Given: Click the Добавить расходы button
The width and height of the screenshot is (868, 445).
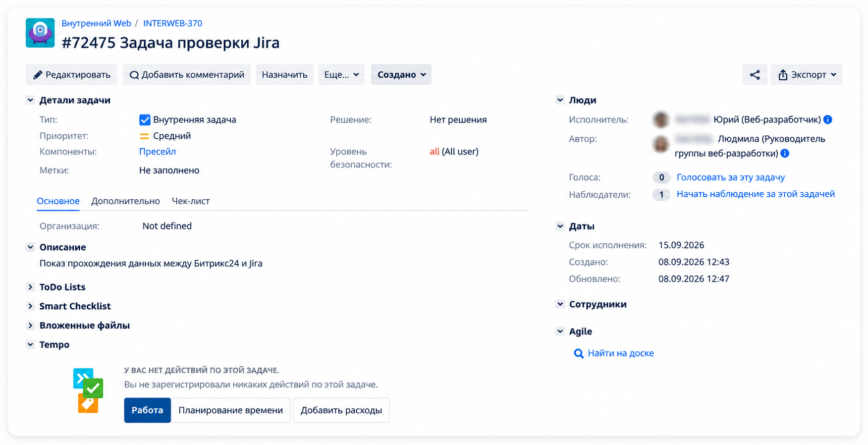Looking at the screenshot, I should point(341,410).
